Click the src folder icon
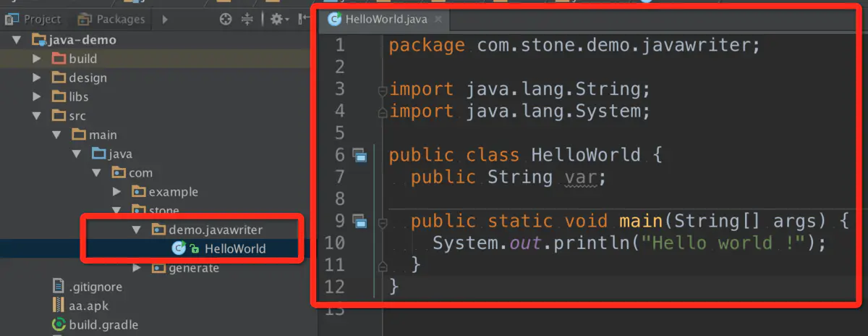The height and width of the screenshot is (336, 868). (59, 116)
